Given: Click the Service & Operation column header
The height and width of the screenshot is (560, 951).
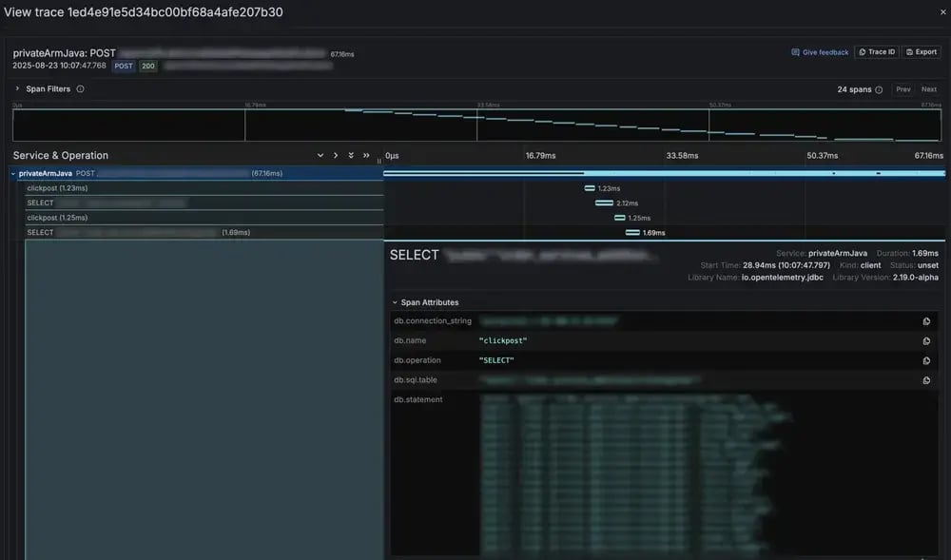Looking at the screenshot, I should (61, 156).
